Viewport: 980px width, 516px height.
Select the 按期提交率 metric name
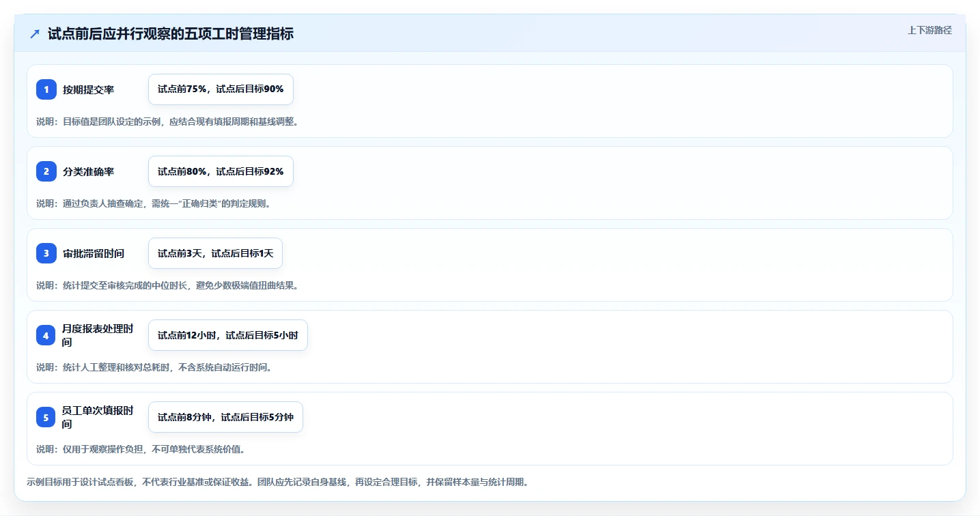[x=89, y=89]
